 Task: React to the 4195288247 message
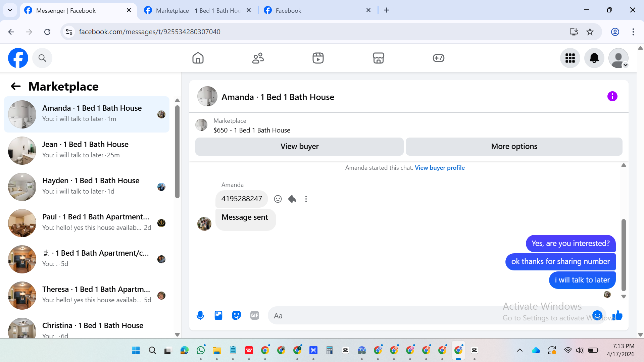[278, 199]
